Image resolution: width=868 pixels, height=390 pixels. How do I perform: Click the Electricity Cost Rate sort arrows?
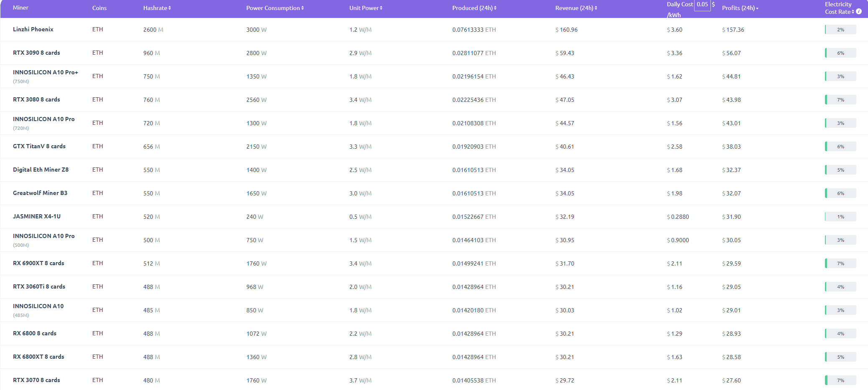(853, 12)
